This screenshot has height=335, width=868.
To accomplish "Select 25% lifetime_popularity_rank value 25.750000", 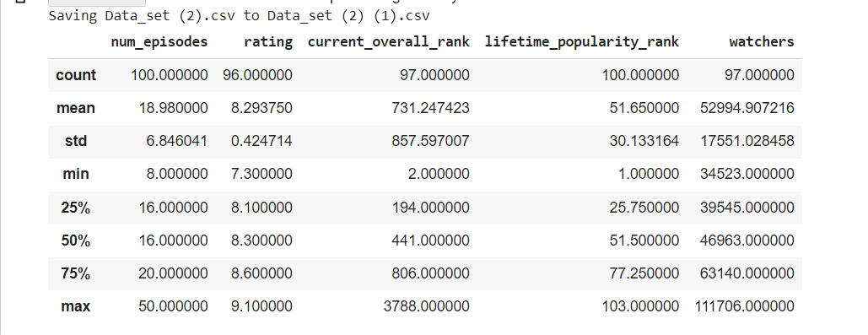I will pyautogui.click(x=644, y=208).
